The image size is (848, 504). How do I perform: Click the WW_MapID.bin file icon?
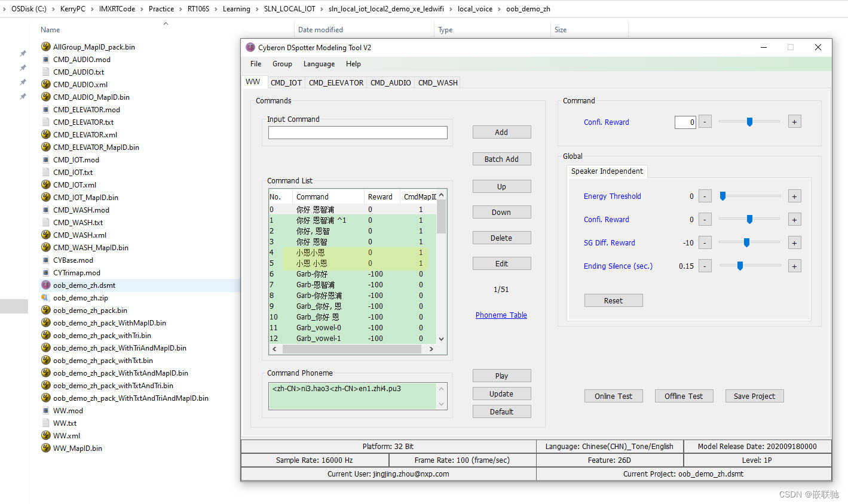point(45,448)
